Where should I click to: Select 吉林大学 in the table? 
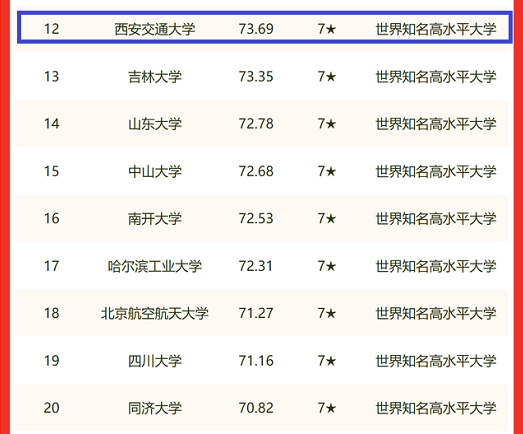[155, 76]
